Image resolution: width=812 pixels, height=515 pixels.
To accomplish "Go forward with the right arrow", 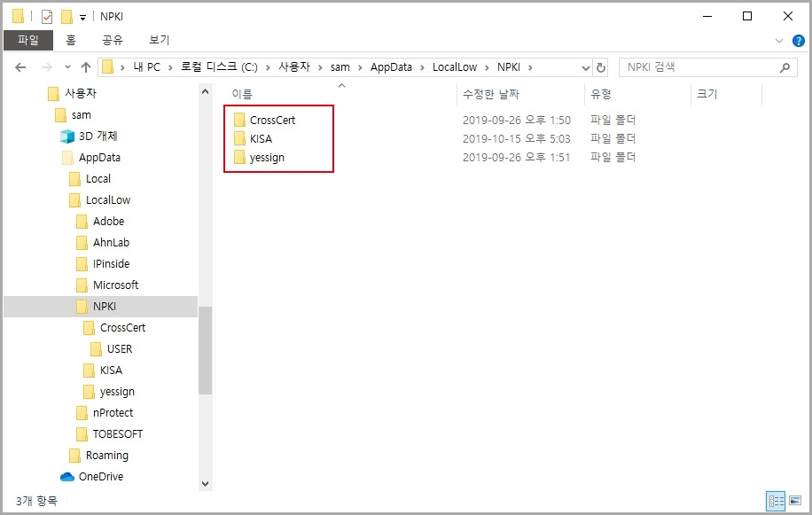I will [x=47, y=67].
